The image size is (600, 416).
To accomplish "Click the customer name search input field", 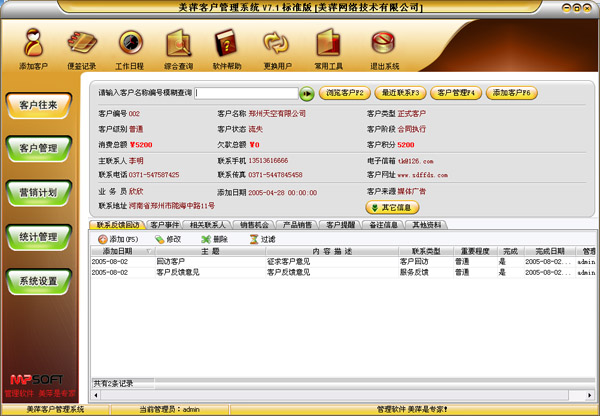I will [x=245, y=93].
